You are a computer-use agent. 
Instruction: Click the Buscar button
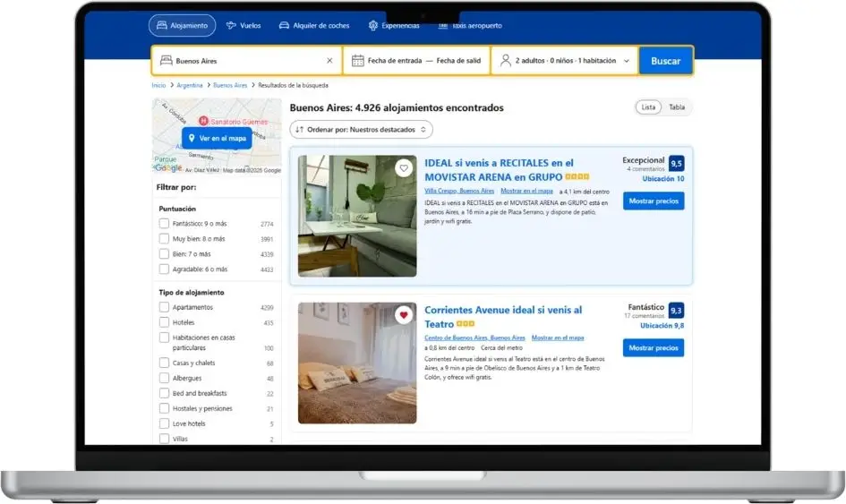coord(666,61)
